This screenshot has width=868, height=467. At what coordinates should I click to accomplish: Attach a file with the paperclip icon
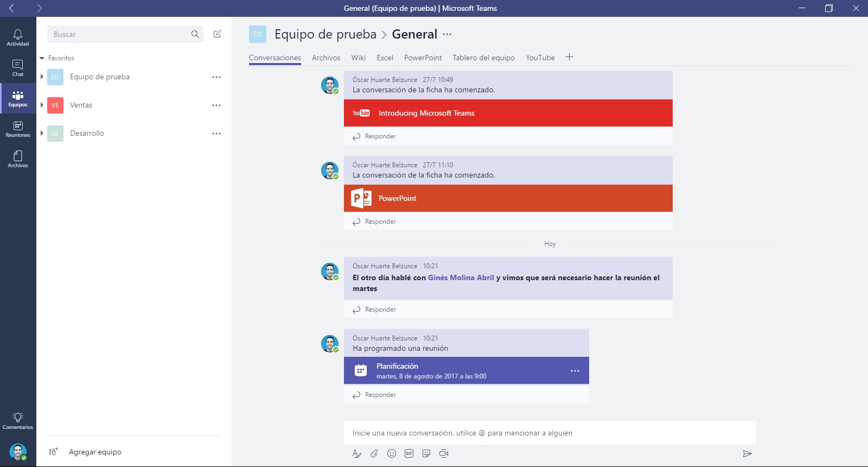pos(374,453)
